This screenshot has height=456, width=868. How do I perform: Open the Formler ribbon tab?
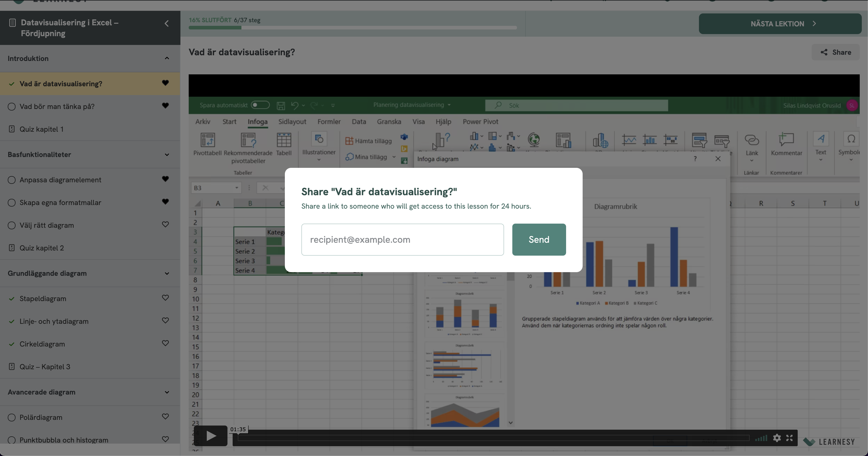(329, 121)
